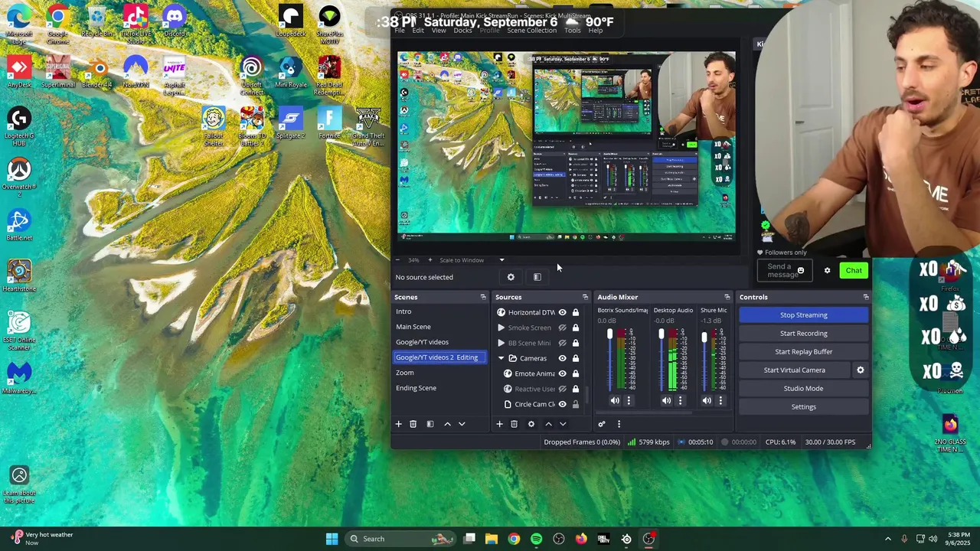Hide the Circle Cam source
The height and width of the screenshot is (551, 980).
562,404
